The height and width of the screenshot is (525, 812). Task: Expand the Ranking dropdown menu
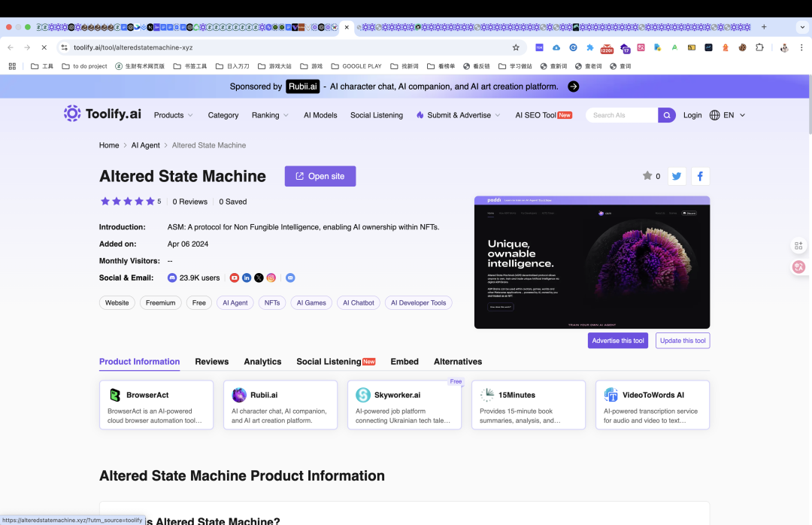coord(271,115)
